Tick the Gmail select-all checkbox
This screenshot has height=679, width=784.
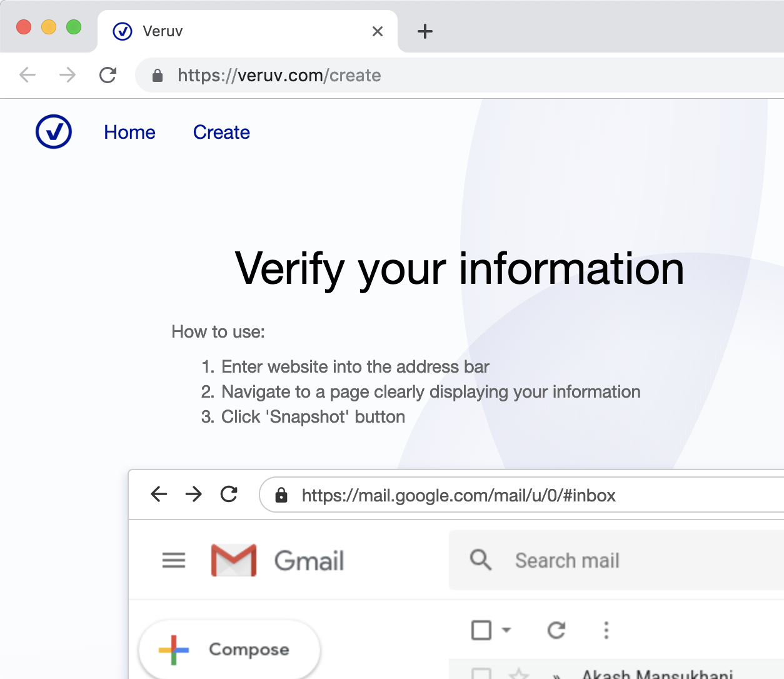pos(481,630)
